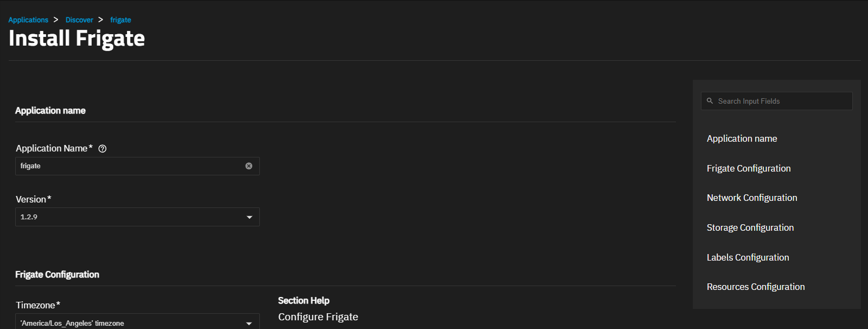Screen dimensions: 868x329
Task: Clear the Application Name field with the X icon
Action: 249,166
